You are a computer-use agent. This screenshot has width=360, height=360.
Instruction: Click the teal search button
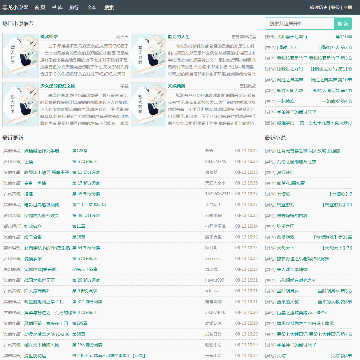pyautogui.click(x=343, y=24)
